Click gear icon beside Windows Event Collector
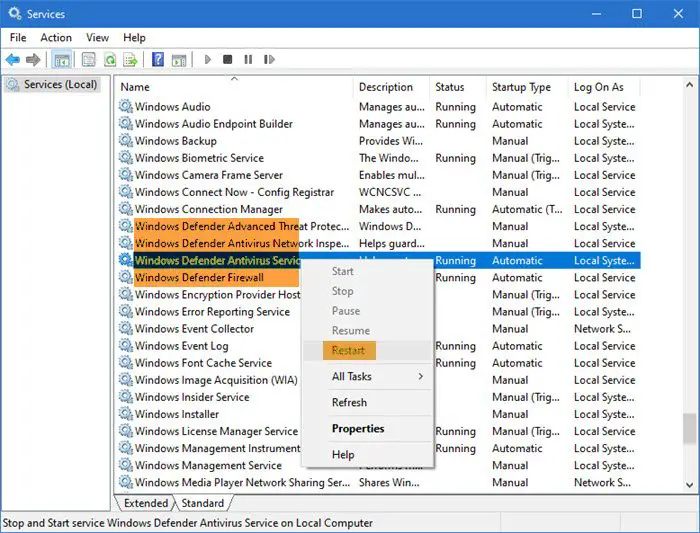Viewport: 700px width, 533px height. 126,329
